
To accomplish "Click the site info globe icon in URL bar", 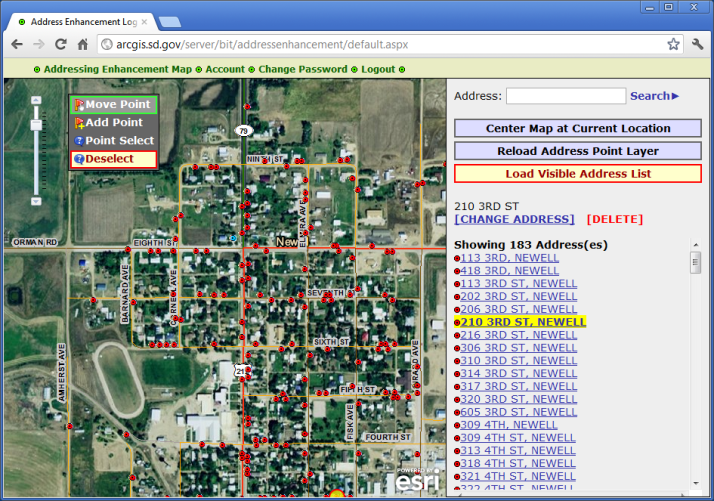I will click(107, 44).
